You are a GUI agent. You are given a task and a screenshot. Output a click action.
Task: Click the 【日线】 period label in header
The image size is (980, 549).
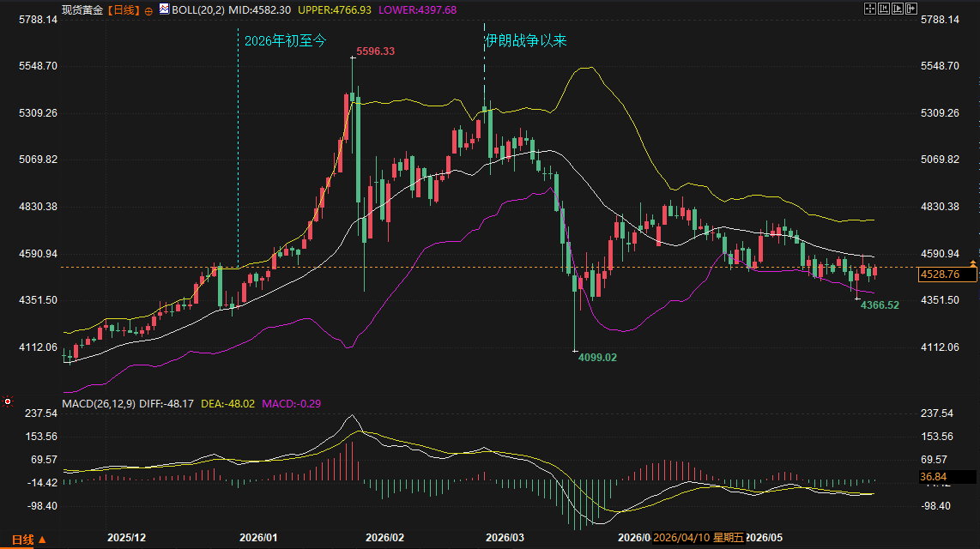point(124,10)
